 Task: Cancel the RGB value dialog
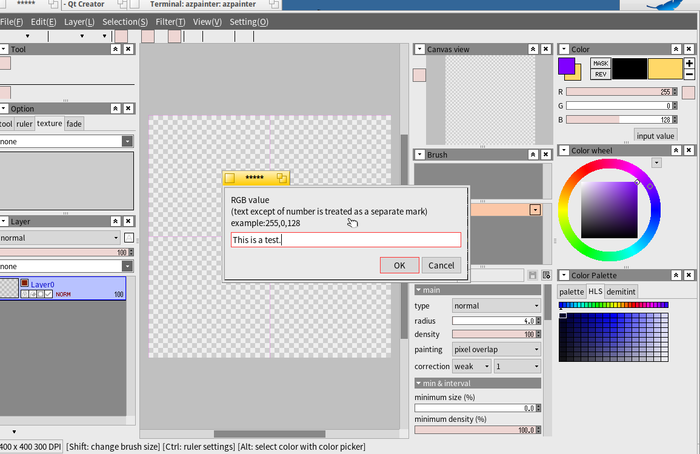441,265
